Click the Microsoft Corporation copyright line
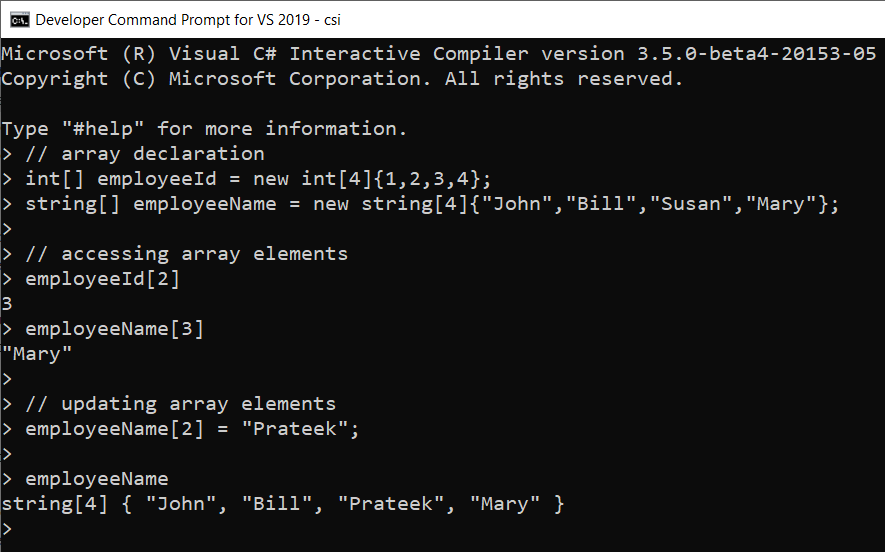885x552 pixels. tap(342, 79)
